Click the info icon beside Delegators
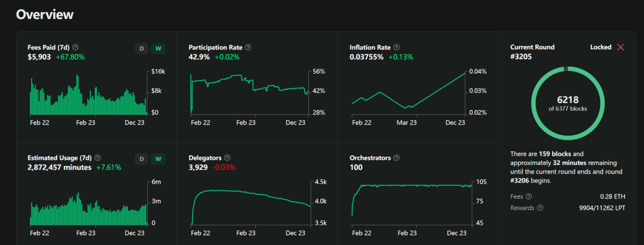Viewport: 644px width, 245px height. [x=227, y=158]
